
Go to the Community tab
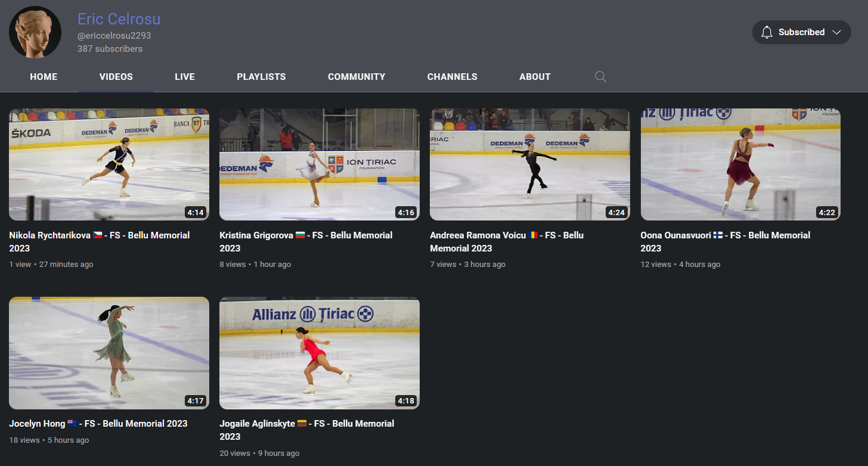point(356,77)
